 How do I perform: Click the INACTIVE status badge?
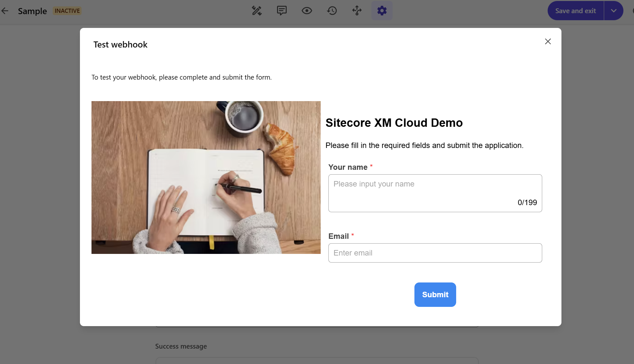pyautogui.click(x=67, y=11)
